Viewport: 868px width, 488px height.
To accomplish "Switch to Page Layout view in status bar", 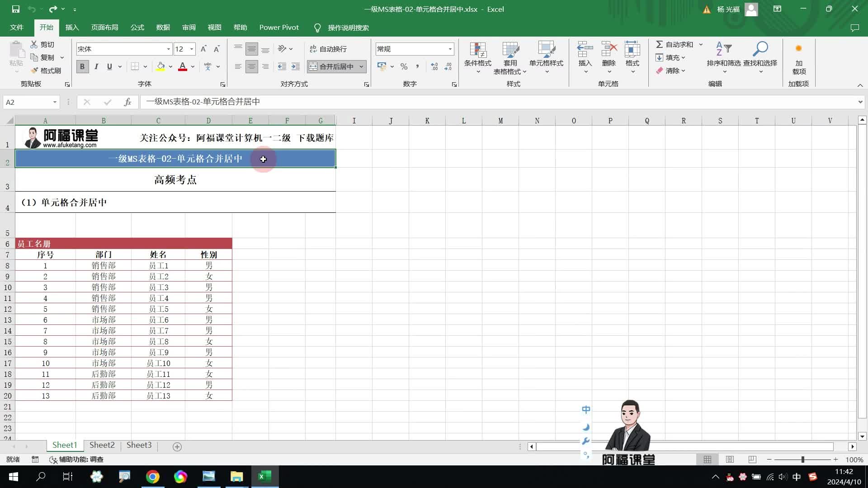I will (730, 460).
